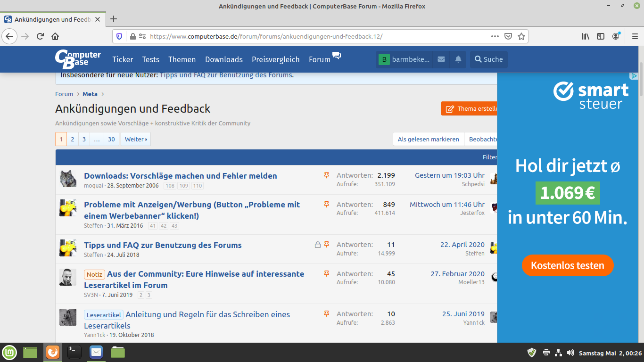The height and width of the screenshot is (362, 644).
Task: Open the Firefox home page icon
Action: coord(55,36)
